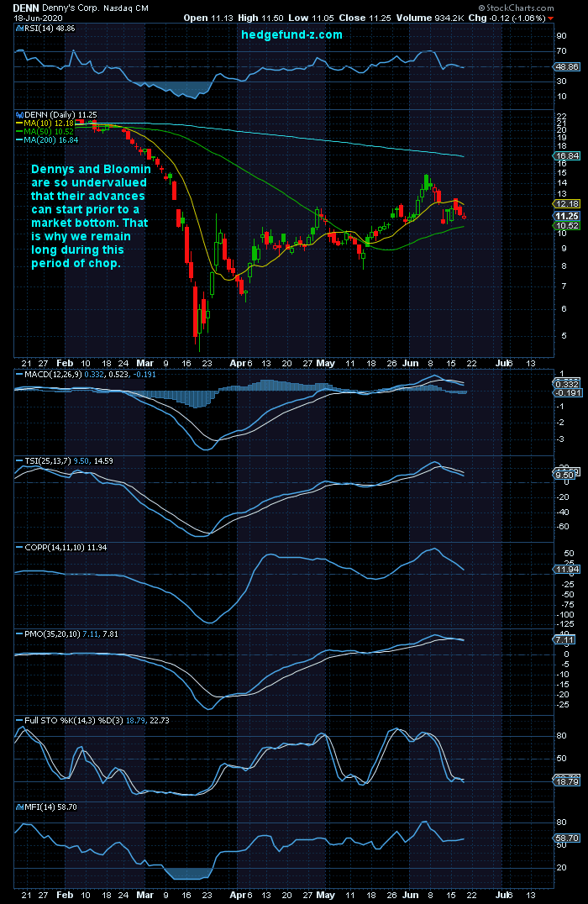Viewport: 588px width, 904px height.
Task: Open the hedgefund-z.com link
Action: coord(291,34)
